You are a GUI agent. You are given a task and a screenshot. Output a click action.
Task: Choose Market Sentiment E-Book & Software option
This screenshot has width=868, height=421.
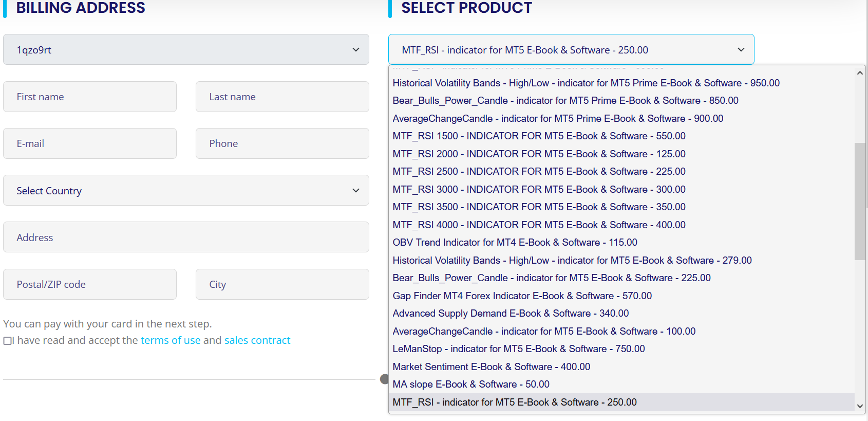[492, 367]
